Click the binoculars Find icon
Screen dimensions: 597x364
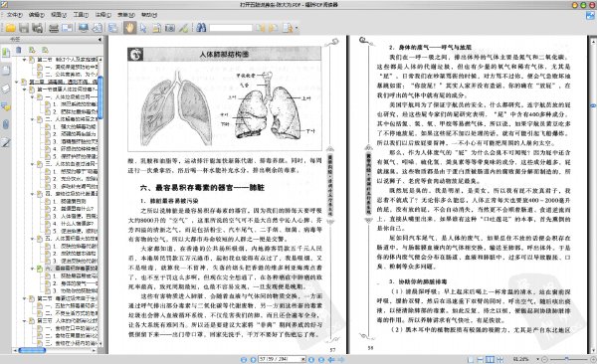201,28
